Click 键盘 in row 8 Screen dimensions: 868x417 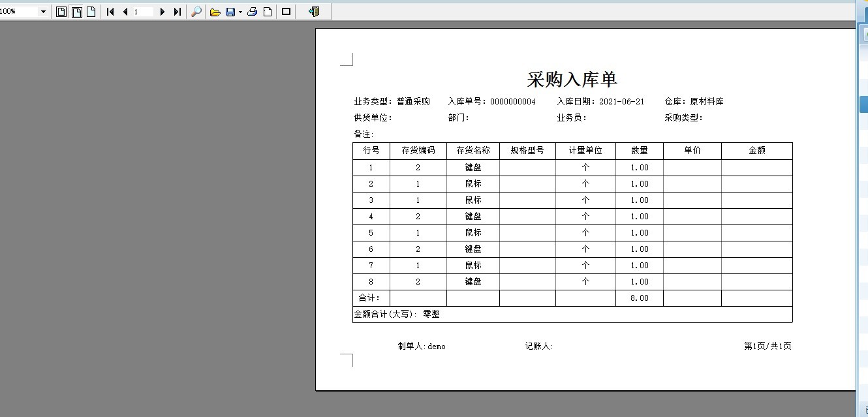[473, 282]
